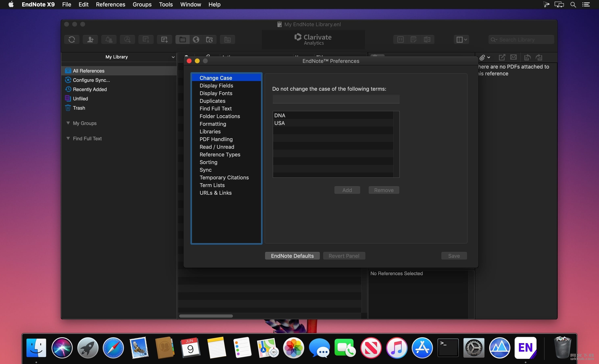Select the DNA term in the list
This screenshot has height=364, width=599.
[333, 115]
